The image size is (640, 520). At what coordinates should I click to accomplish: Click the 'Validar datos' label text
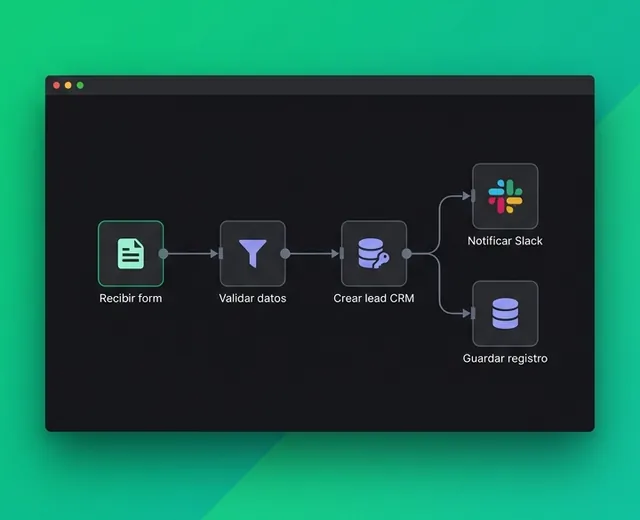pos(253,298)
